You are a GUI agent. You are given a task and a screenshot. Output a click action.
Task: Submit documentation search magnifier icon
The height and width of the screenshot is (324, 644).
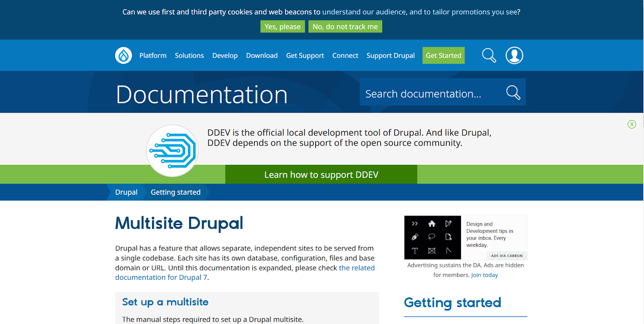click(513, 92)
